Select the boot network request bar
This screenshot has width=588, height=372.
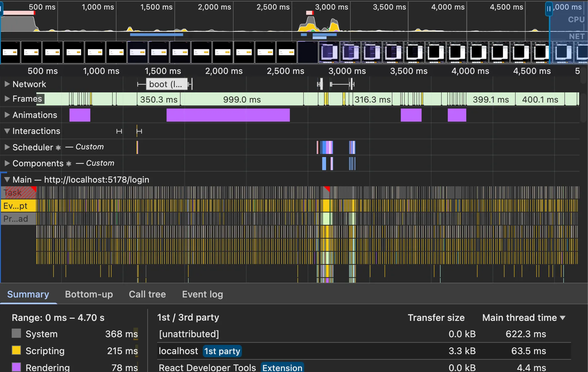coord(166,84)
